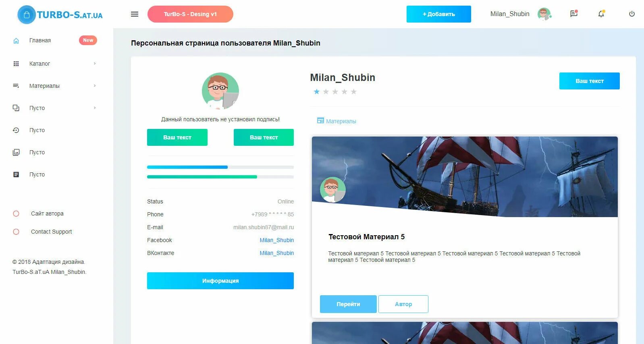Click the + Добавить button
The image size is (644, 344).
coord(438,14)
